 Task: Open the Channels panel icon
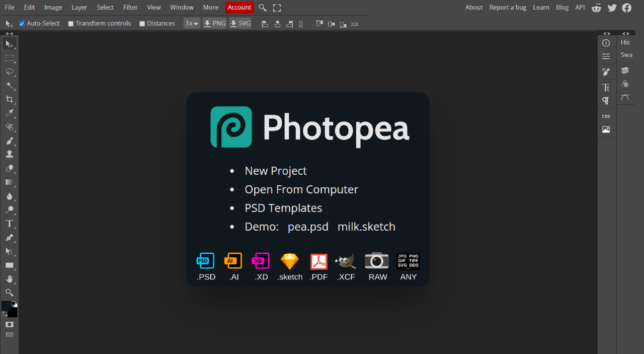(625, 84)
